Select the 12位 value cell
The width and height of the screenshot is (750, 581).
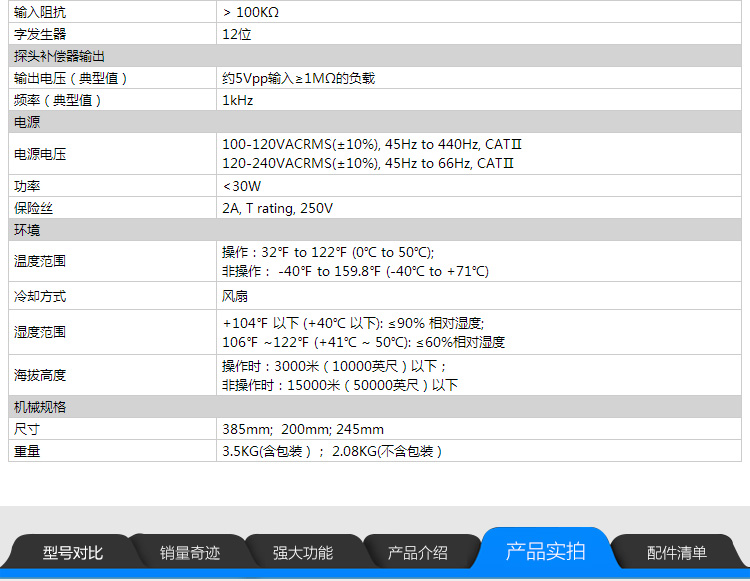[237, 34]
